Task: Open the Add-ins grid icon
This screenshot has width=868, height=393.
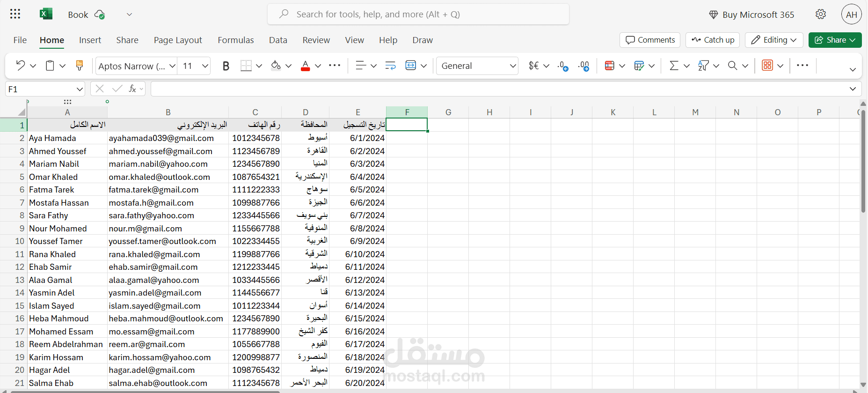Action: pos(767,66)
